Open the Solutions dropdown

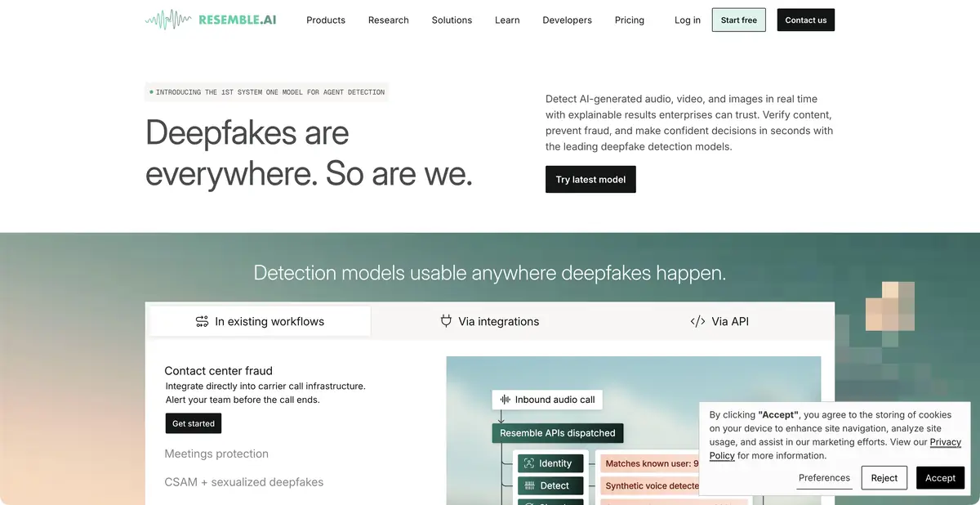pyautogui.click(x=452, y=20)
